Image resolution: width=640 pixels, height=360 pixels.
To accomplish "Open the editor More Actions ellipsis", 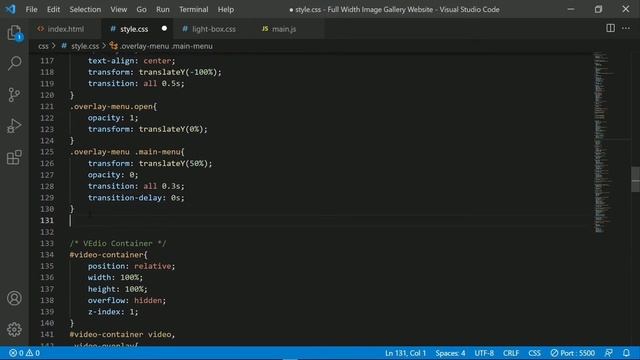I will (626, 28).
